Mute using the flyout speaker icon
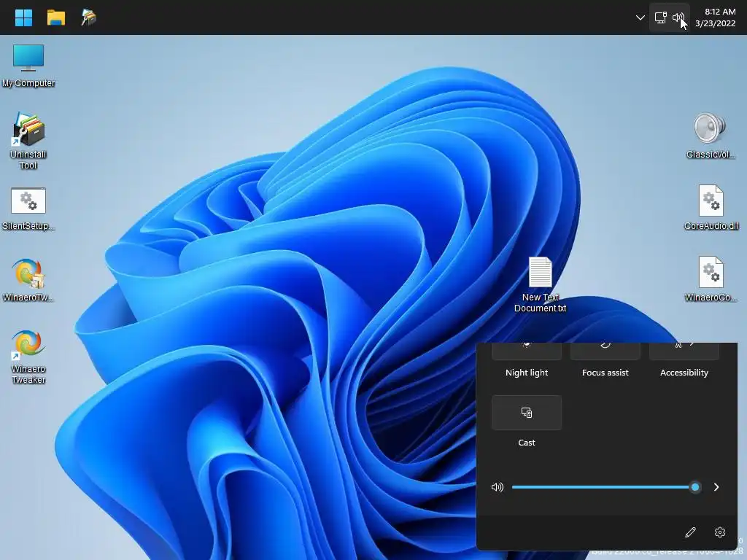Screen dimensions: 747x560 pyautogui.click(x=497, y=486)
